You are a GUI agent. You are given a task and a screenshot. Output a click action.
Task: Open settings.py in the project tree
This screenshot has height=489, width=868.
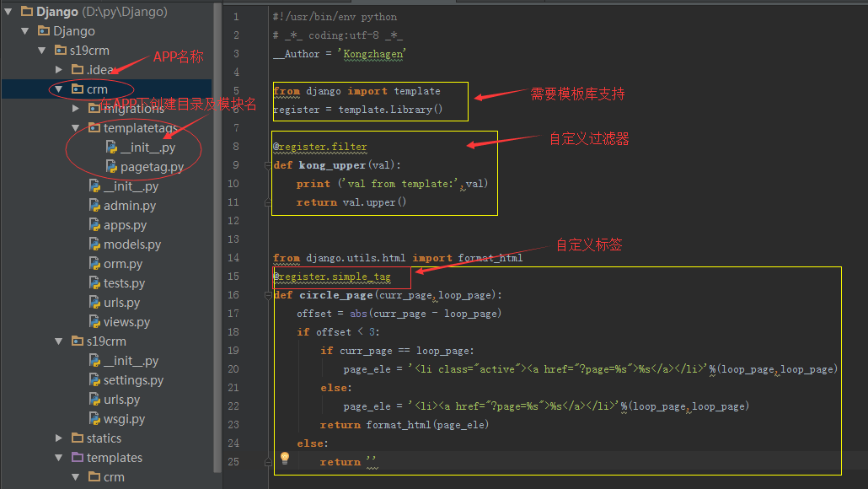tap(133, 380)
